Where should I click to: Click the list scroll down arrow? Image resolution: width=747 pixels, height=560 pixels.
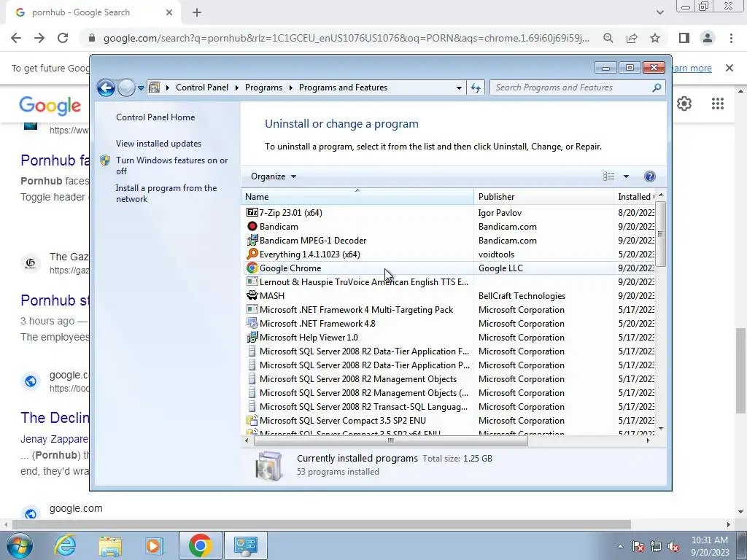(x=661, y=429)
